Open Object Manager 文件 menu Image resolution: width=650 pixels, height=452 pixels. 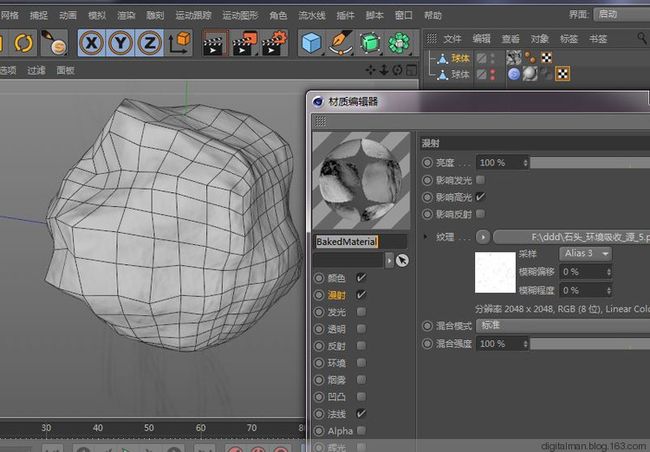click(x=452, y=39)
